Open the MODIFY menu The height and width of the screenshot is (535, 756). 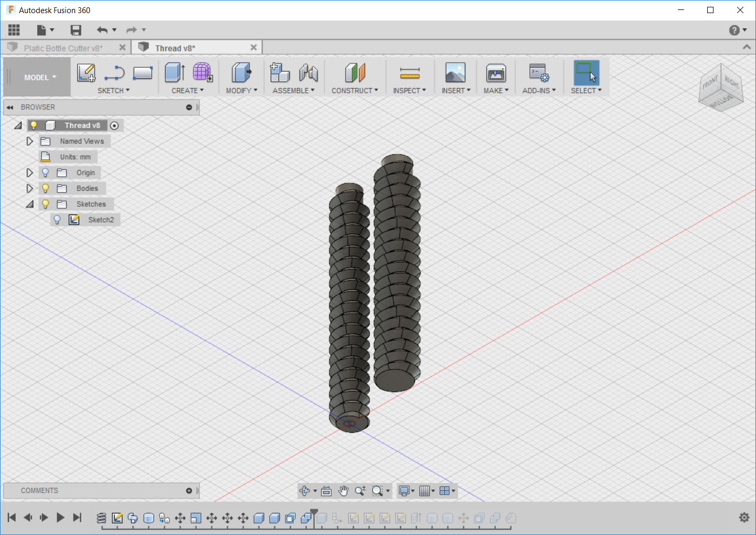point(242,91)
